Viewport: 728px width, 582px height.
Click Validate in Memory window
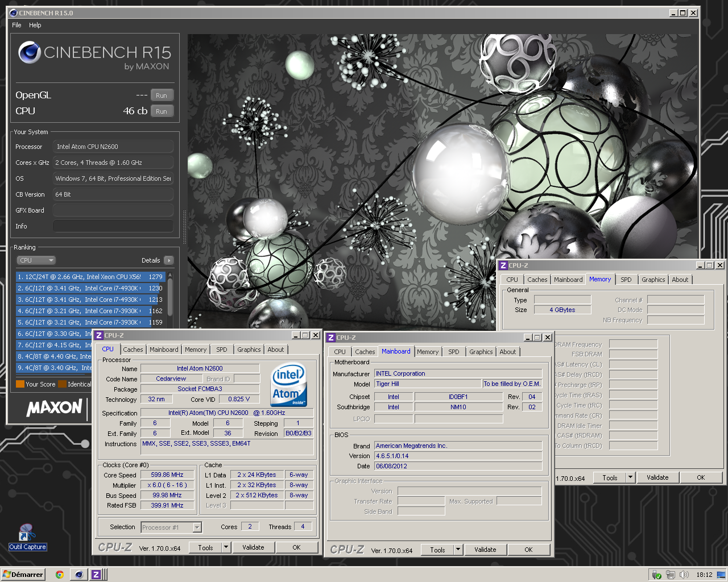tap(657, 477)
